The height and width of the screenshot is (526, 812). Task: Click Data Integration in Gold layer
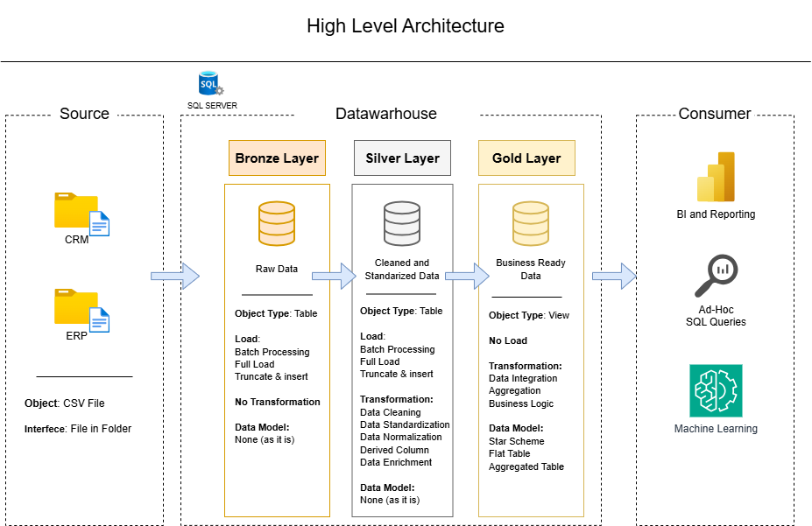[x=523, y=378]
